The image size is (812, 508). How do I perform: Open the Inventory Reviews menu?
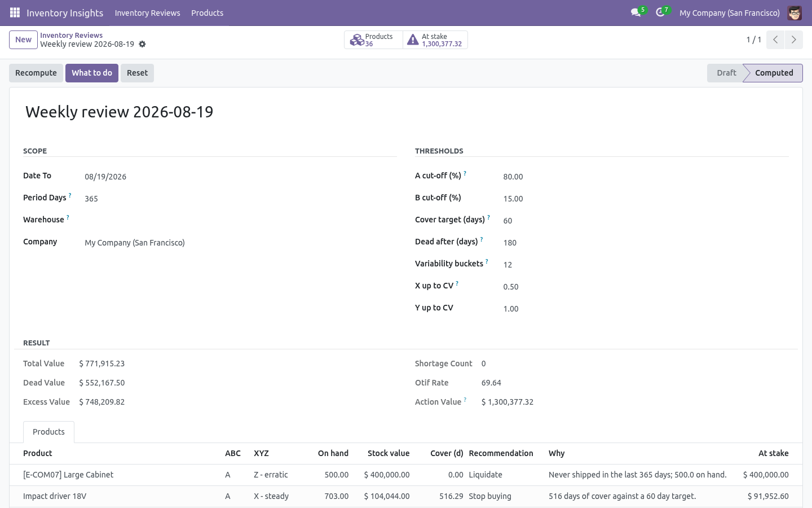pyautogui.click(x=147, y=12)
